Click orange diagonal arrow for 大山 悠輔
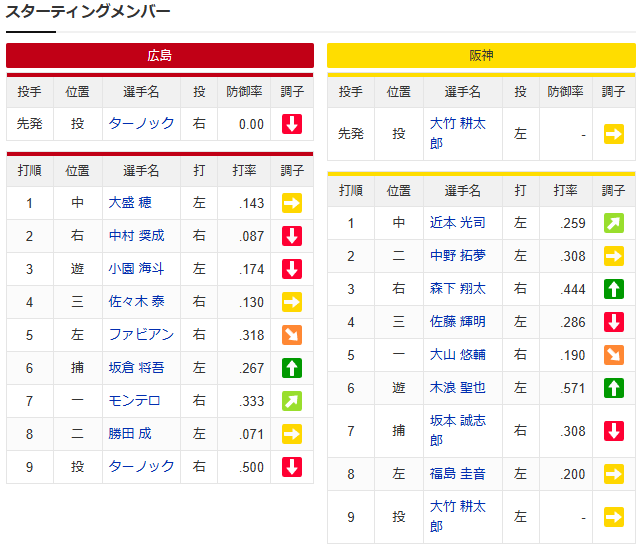The image size is (640, 548). [614, 355]
